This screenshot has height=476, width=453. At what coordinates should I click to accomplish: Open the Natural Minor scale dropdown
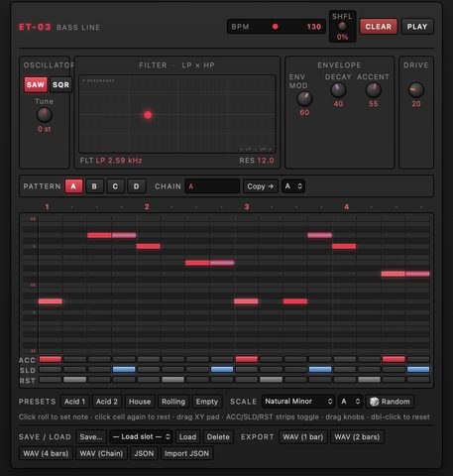click(x=298, y=402)
